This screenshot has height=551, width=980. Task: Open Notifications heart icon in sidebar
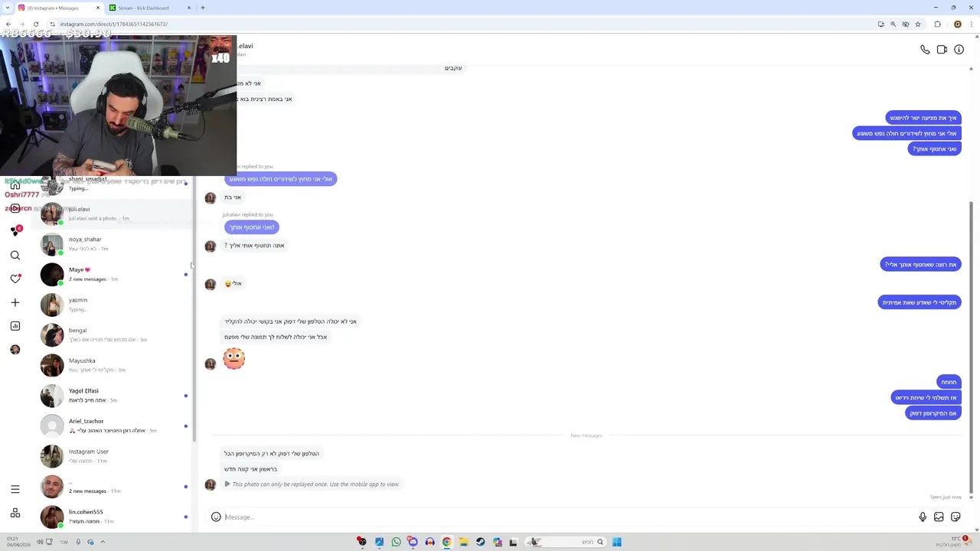[15, 279]
